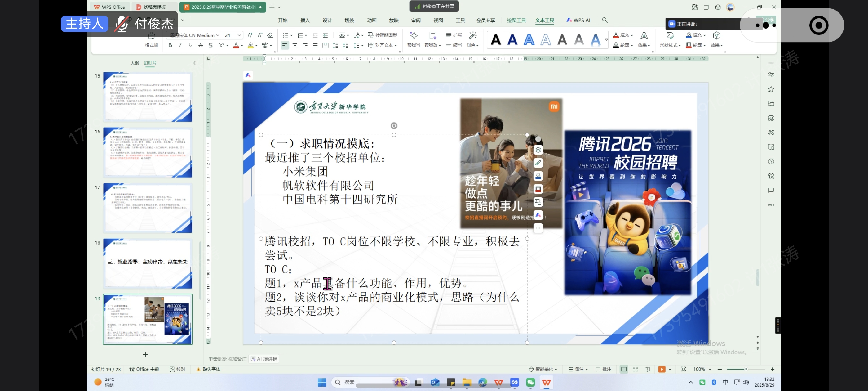
Task: Enable justified text alignment
Action: (315, 45)
